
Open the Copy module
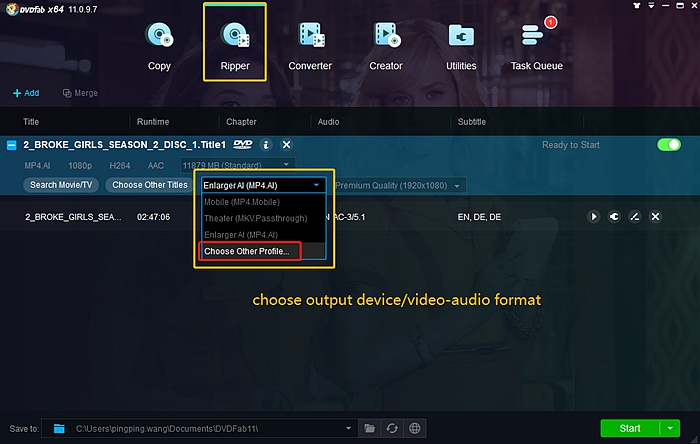click(159, 46)
